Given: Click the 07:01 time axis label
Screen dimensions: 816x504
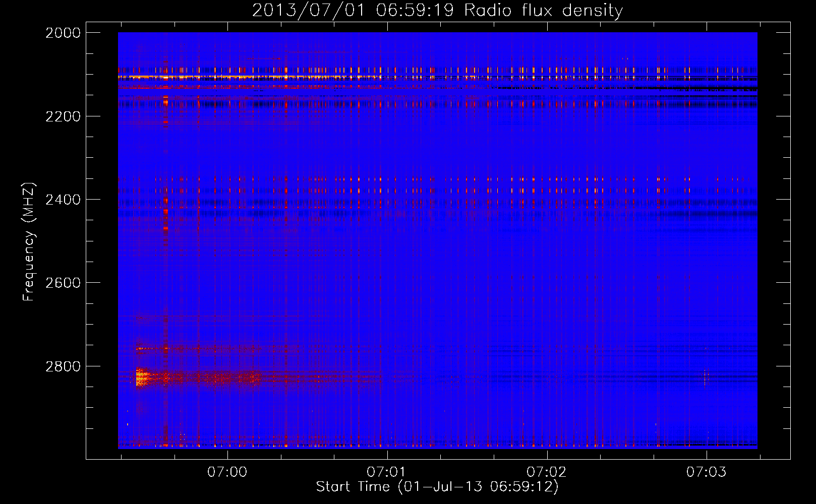Looking at the screenshot, I should coord(387,472).
